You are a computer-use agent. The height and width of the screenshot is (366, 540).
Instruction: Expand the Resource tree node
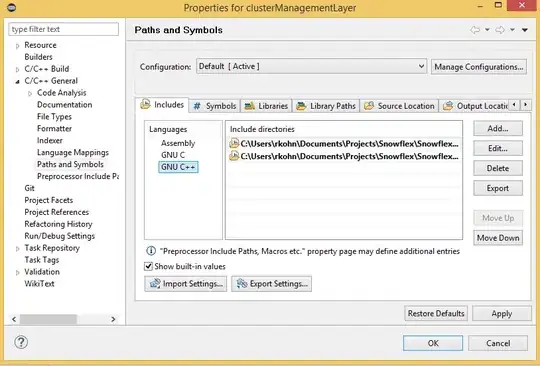[17, 46]
